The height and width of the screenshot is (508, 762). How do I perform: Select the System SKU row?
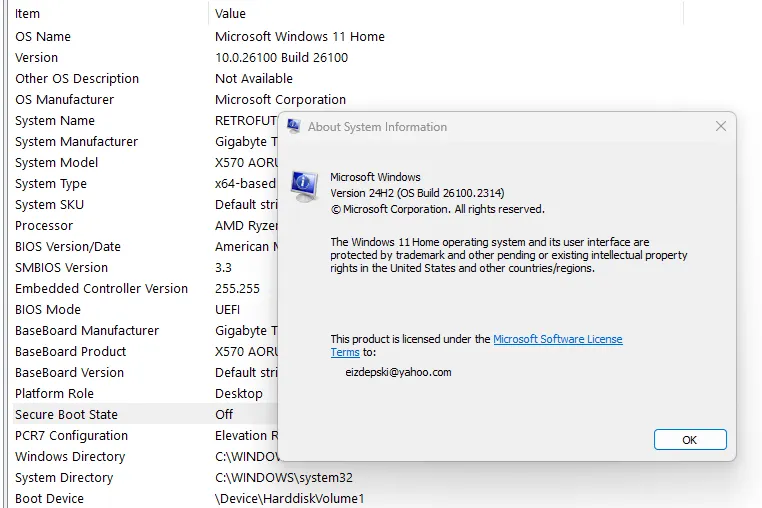pos(145,204)
